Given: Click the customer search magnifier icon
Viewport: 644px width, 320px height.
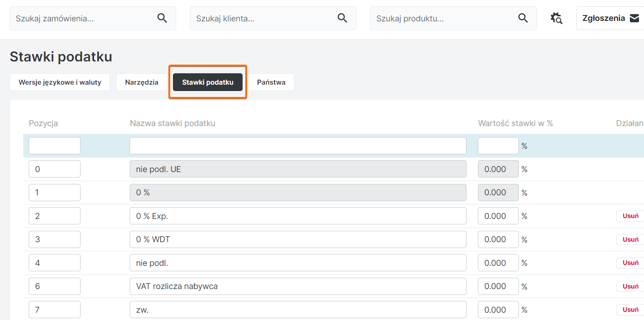Looking at the screenshot, I should 342,18.
